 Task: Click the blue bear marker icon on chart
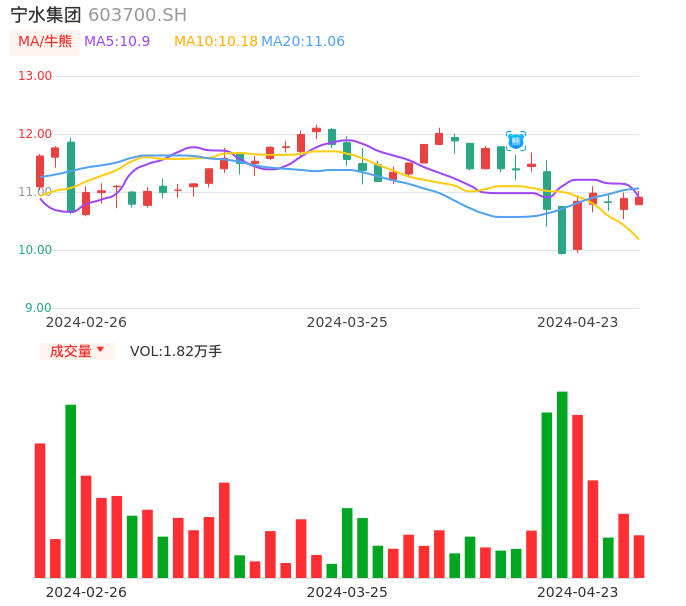[x=516, y=141]
